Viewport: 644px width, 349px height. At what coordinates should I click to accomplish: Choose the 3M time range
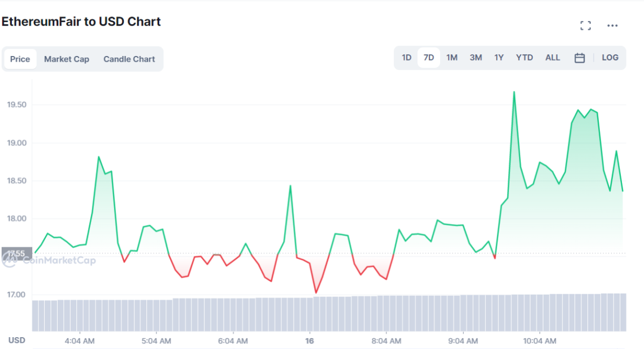pyautogui.click(x=476, y=58)
